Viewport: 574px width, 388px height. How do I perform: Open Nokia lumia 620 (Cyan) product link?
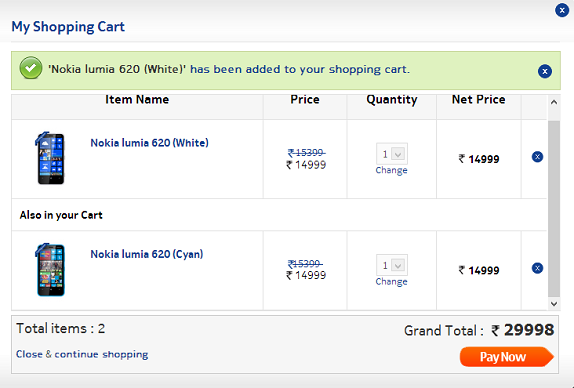pyautogui.click(x=146, y=254)
